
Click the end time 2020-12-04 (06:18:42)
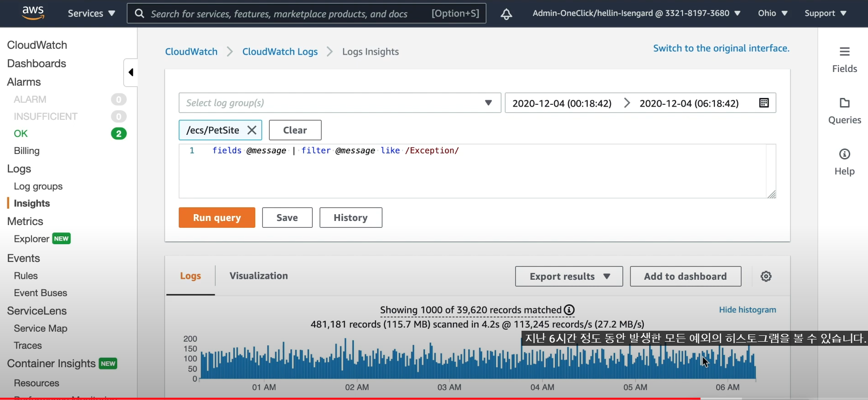(x=689, y=103)
